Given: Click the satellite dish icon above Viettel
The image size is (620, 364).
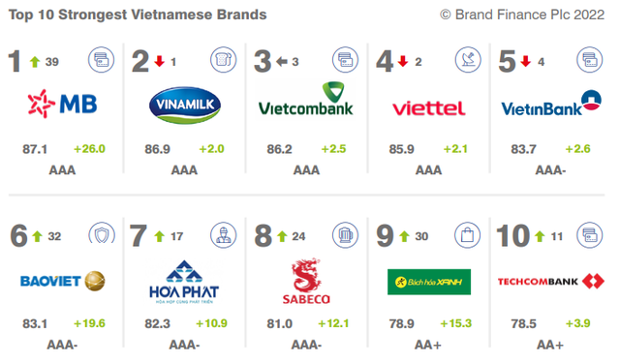Looking at the screenshot, I should click(468, 60).
